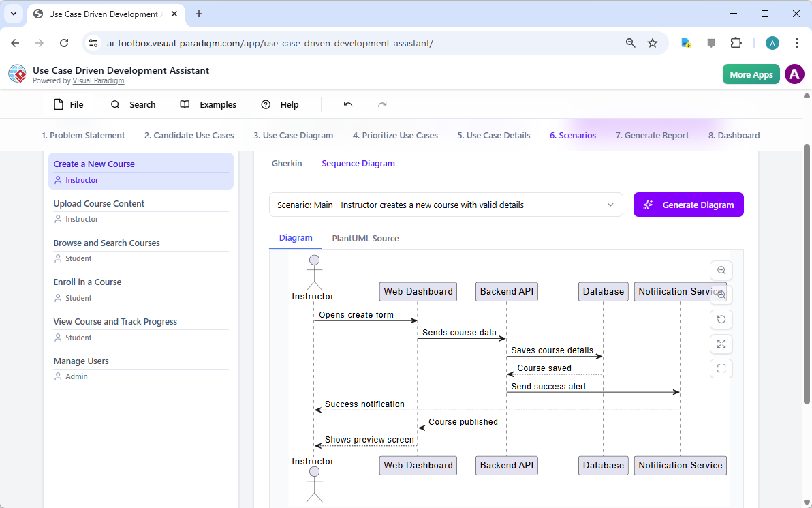812x508 pixels.
Task: Reset the diagram view rotation icon
Action: click(721, 319)
